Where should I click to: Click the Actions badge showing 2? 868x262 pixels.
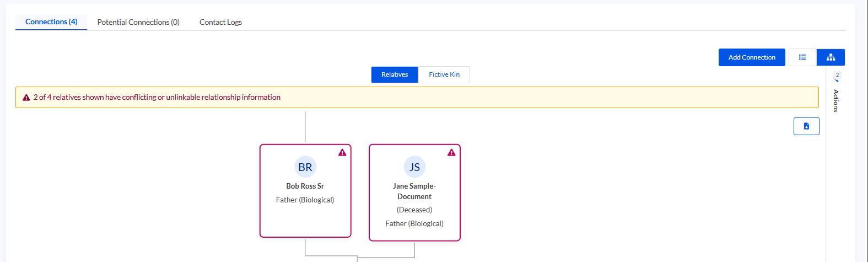coord(837,75)
